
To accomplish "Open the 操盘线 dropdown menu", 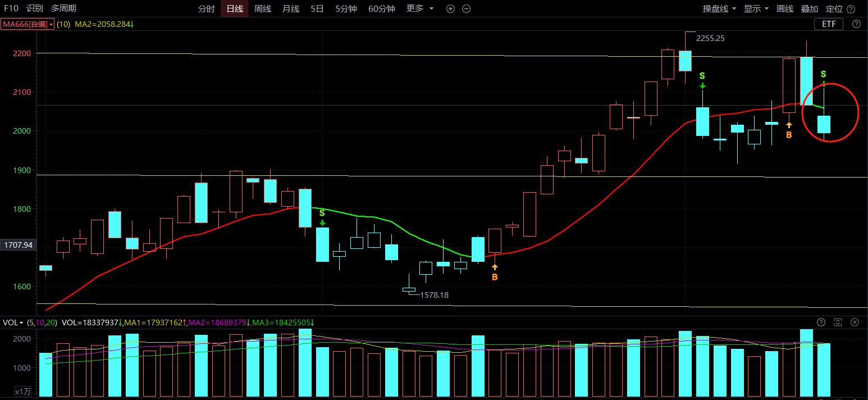I will [x=719, y=8].
